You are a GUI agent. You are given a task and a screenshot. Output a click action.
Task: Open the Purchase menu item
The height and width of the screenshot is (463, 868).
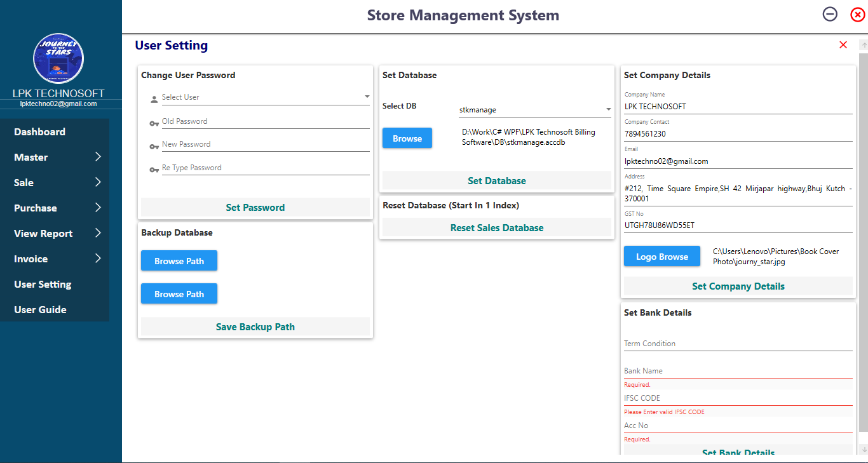point(36,208)
